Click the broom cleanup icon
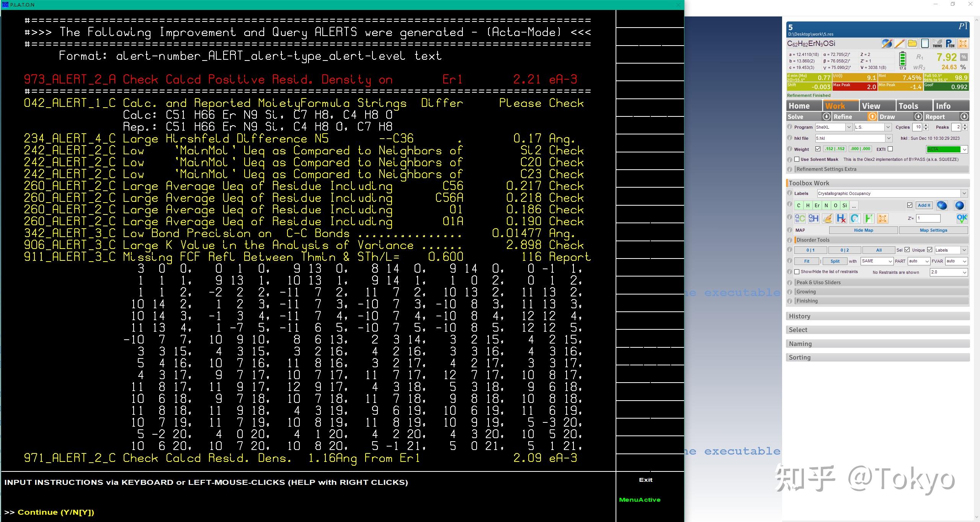Viewport: 980px width, 522px height. (x=827, y=218)
